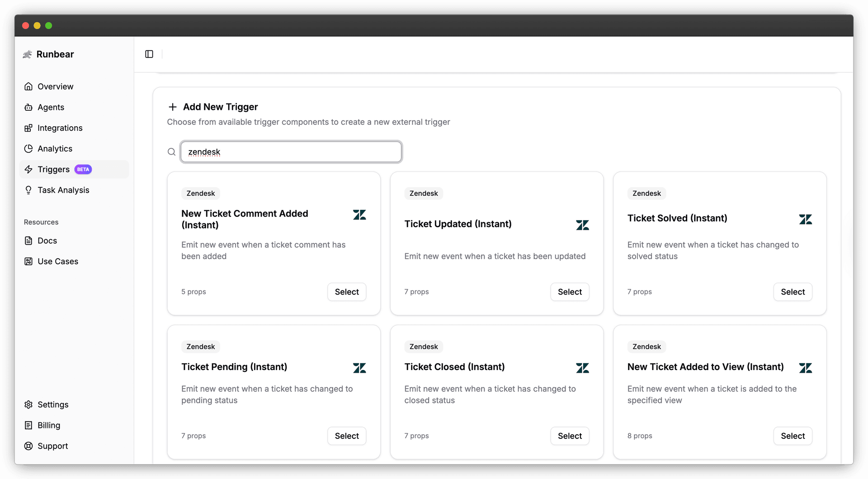The height and width of the screenshot is (479, 868).
Task: Click Zendesk logo on Ticket Updated card
Action: [582, 225]
